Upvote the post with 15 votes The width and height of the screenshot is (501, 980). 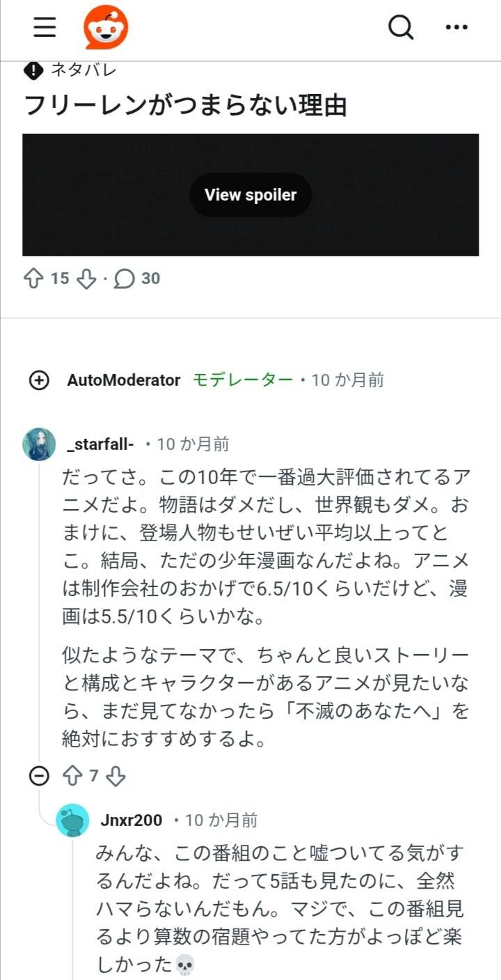tap(33, 279)
